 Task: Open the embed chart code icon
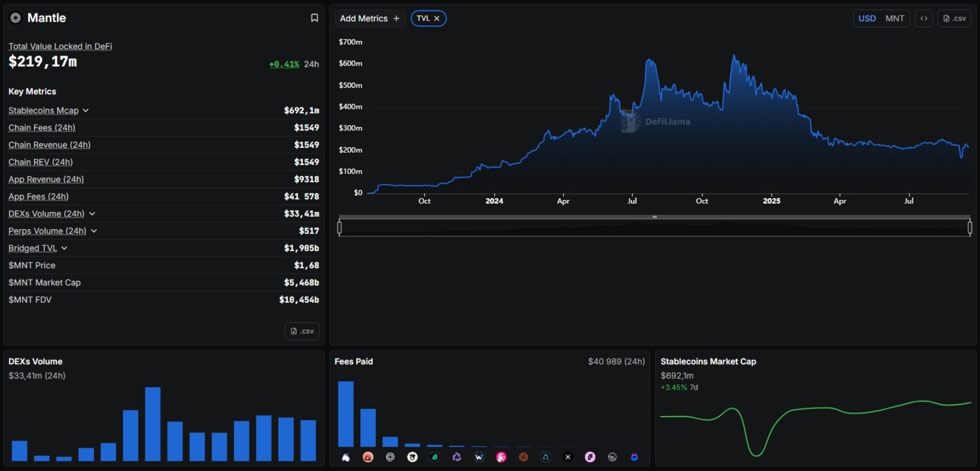tap(924, 18)
